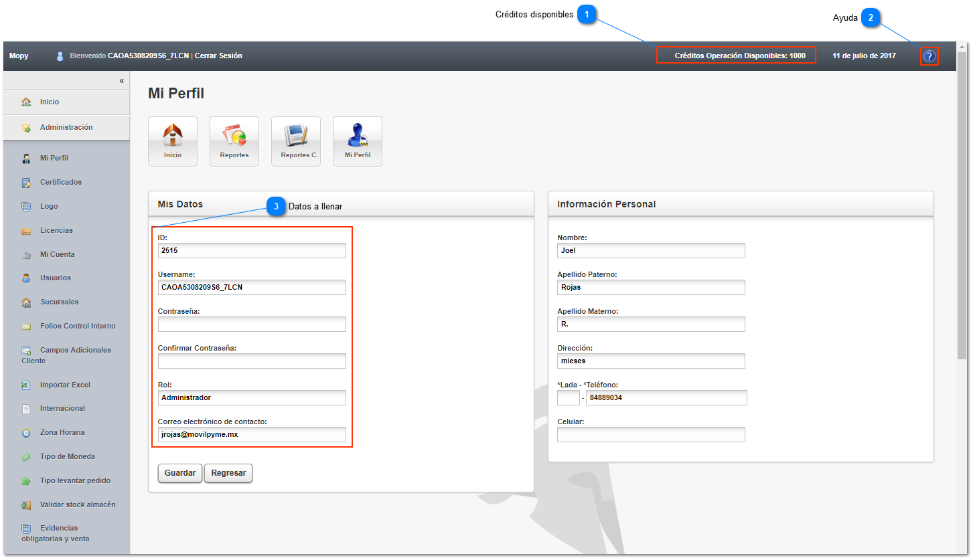Open the Inicio toolbar tile
The width and height of the screenshot is (973, 560).
(173, 141)
